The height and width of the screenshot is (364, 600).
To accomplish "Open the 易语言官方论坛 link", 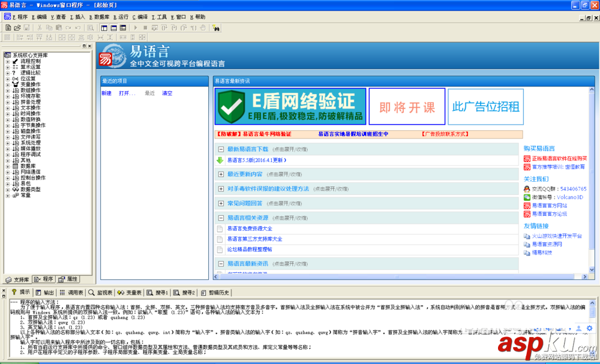I will (550, 213).
